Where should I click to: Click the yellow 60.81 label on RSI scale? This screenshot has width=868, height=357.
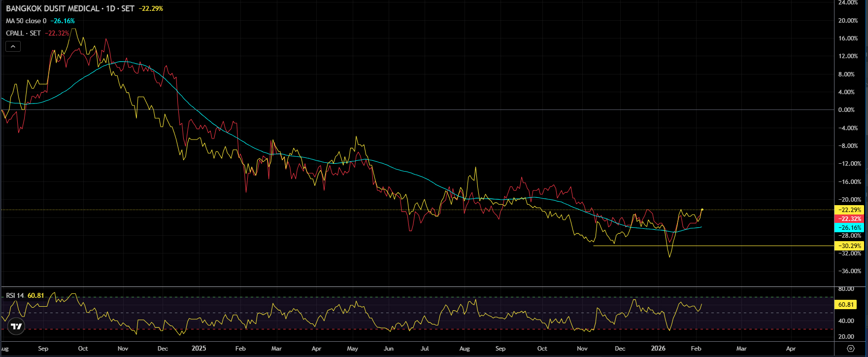click(846, 305)
